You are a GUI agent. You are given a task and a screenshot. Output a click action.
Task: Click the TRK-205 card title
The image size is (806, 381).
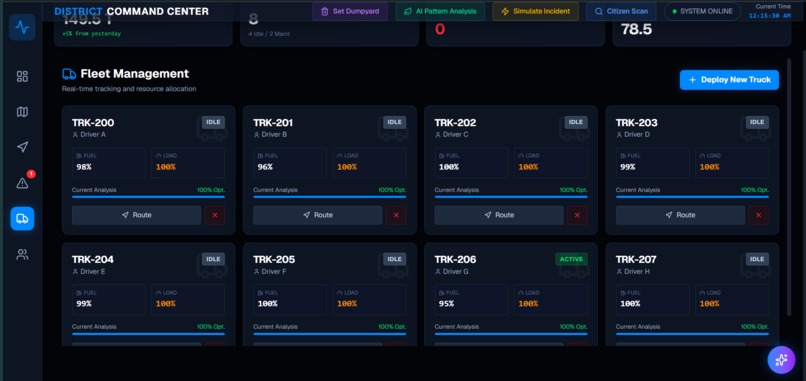tap(274, 259)
